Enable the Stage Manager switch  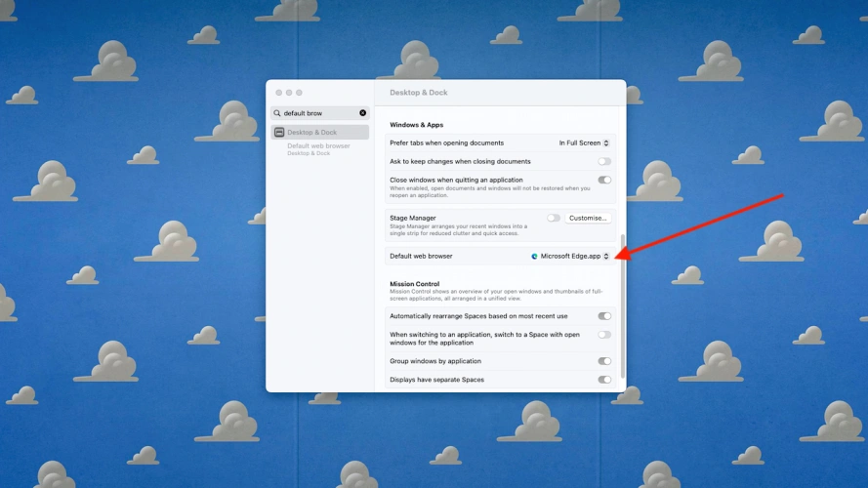click(554, 218)
